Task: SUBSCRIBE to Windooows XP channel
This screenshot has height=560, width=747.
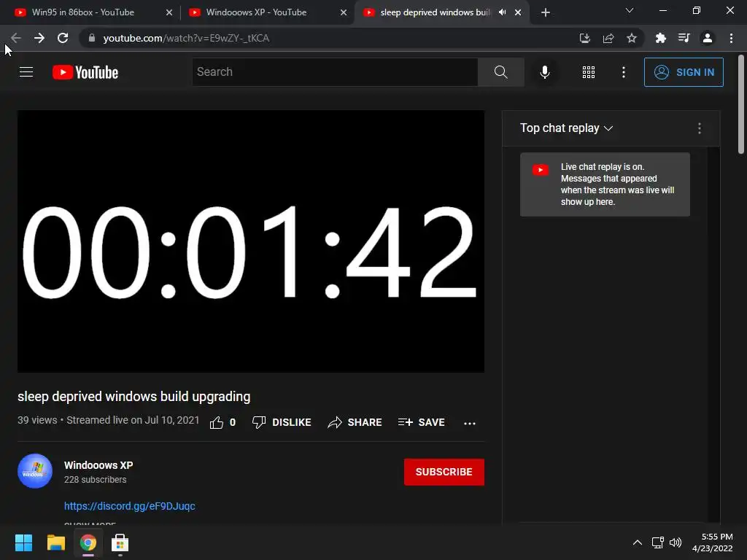Action: point(444,472)
